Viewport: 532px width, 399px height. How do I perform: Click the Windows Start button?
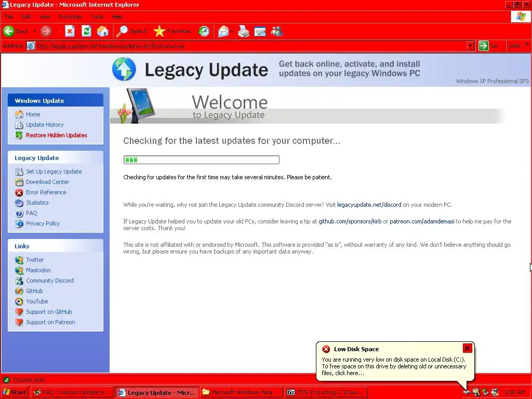tap(15, 392)
